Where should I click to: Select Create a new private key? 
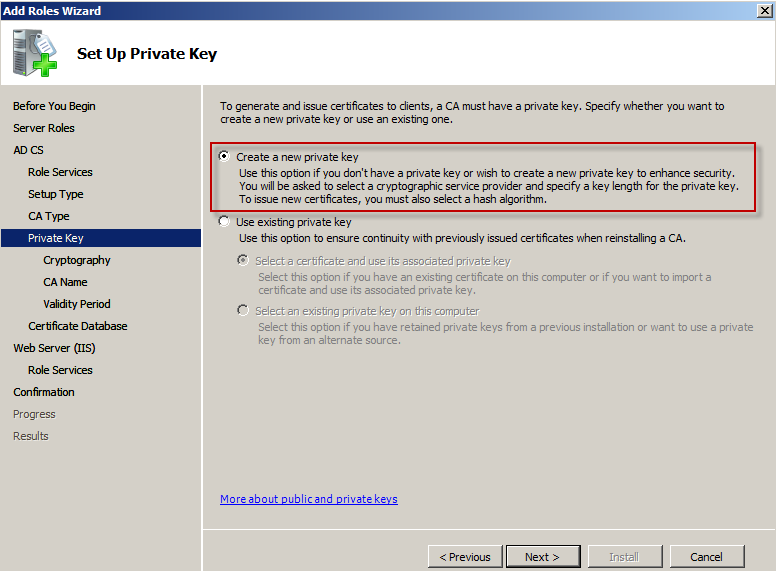pyautogui.click(x=224, y=157)
